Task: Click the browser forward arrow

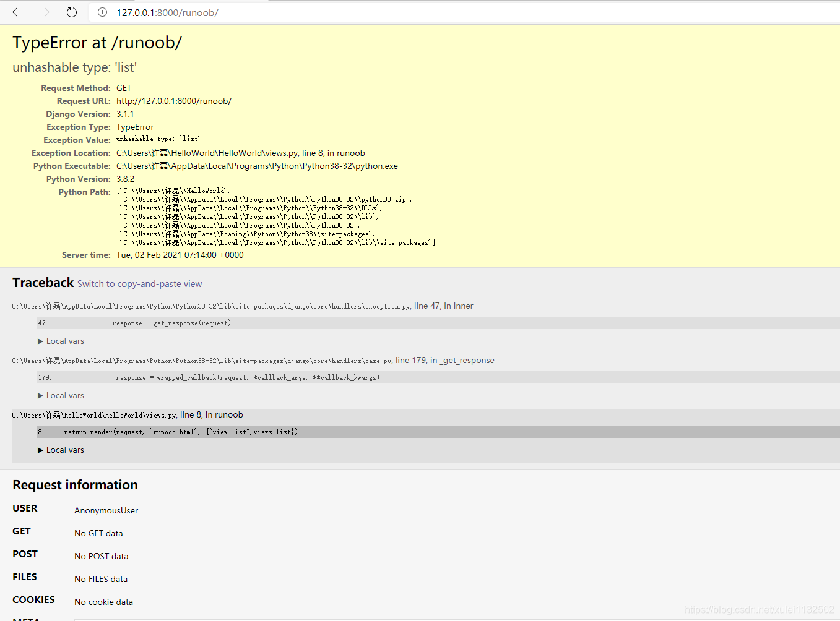Action: pos(45,12)
